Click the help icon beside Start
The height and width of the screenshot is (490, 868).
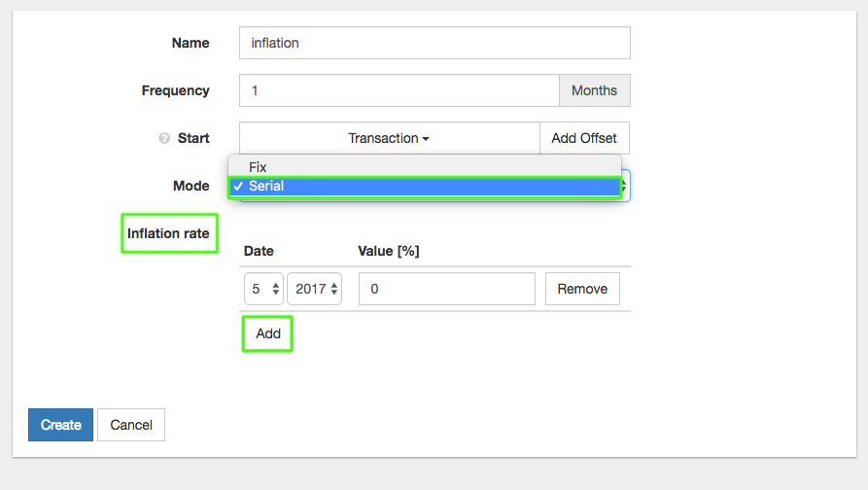[x=164, y=138]
